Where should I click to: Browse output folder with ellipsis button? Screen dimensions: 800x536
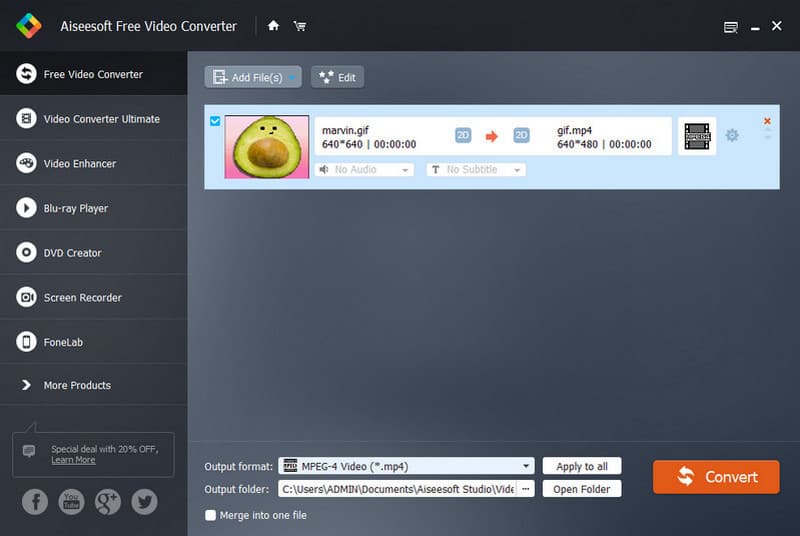526,489
